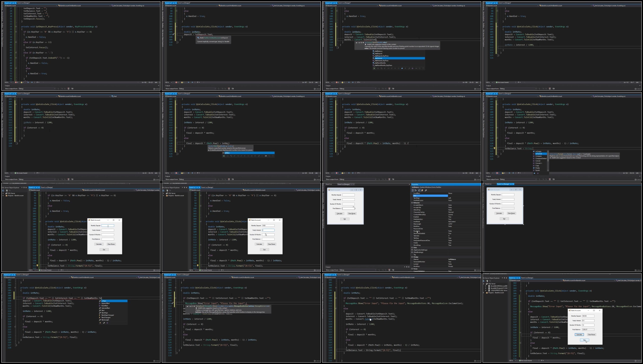The image size is (643, 364).
Task: Click the Properties page icon in Properties toolbar
Action: click(x=419, y=190)
